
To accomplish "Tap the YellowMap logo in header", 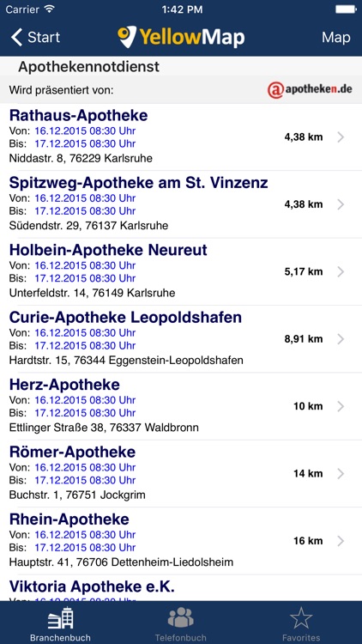I will 181,37.
